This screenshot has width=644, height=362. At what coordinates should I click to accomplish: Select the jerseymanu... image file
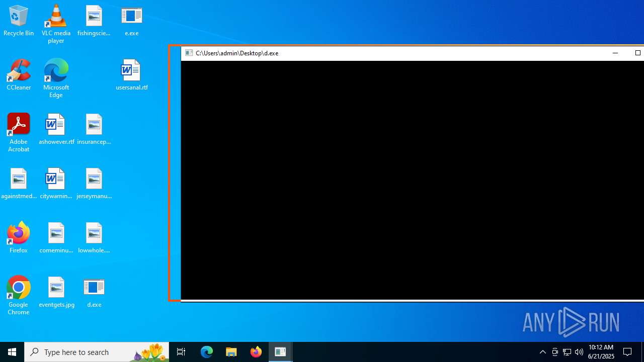[x=94, y=184]
